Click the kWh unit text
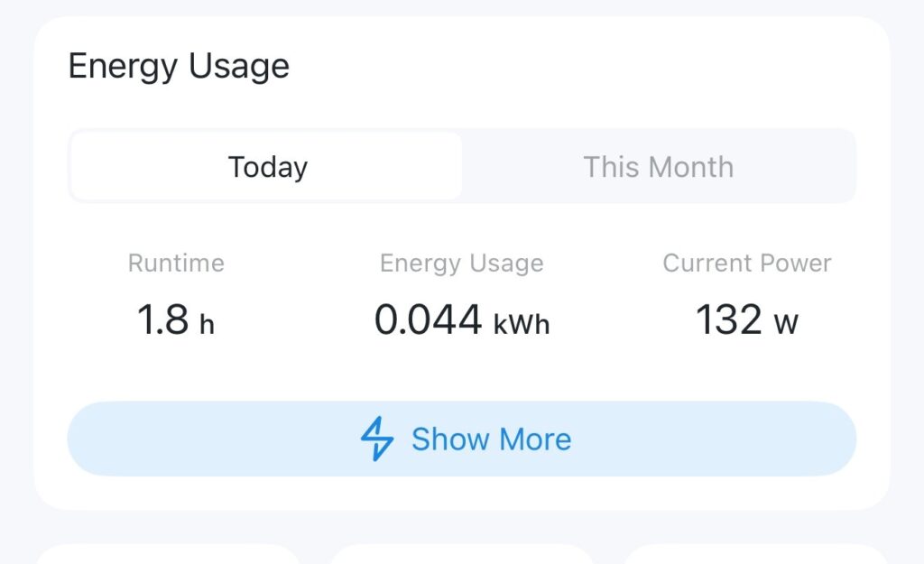 pyautogui.click(x=522, y=324)
